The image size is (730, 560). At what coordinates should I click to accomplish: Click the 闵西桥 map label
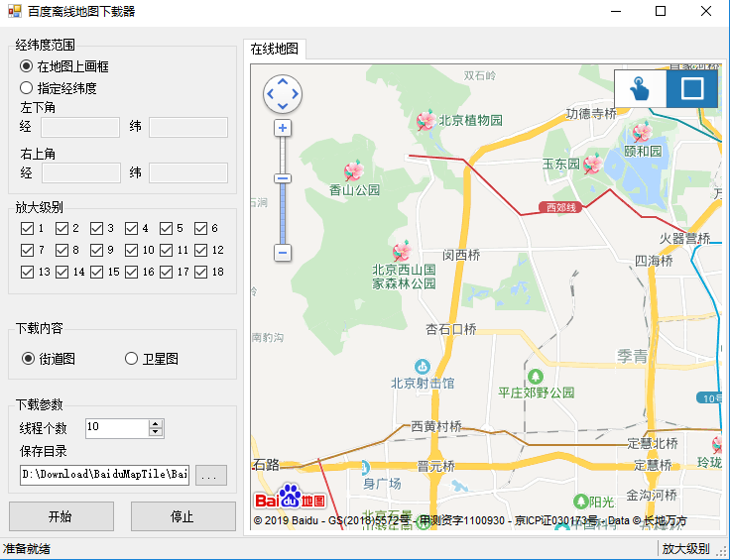(x=461, y=255)
